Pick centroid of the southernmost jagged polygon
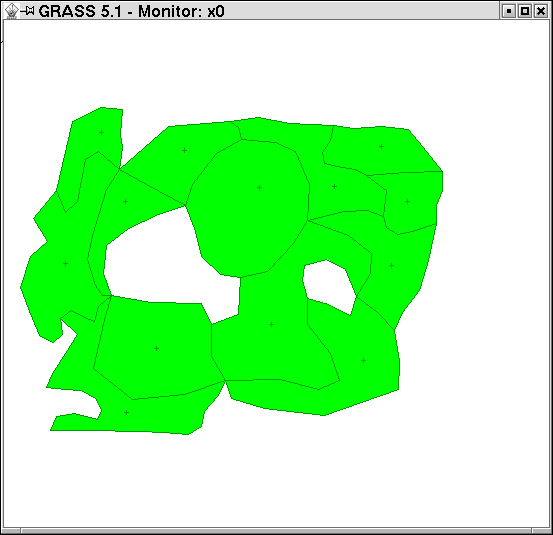553x535 pixels. (126, 412)
